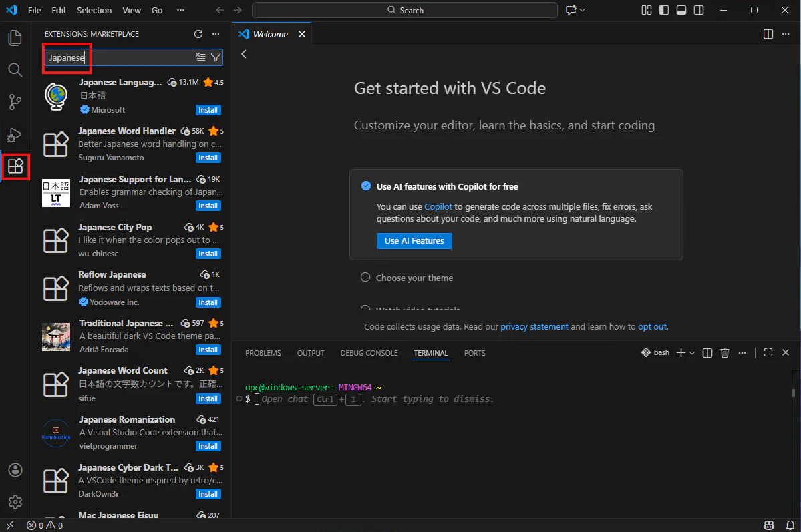Screen dimensions: 801x532
Task: Open Japanese Romanization extension entry
Action: tap(132, 433)
